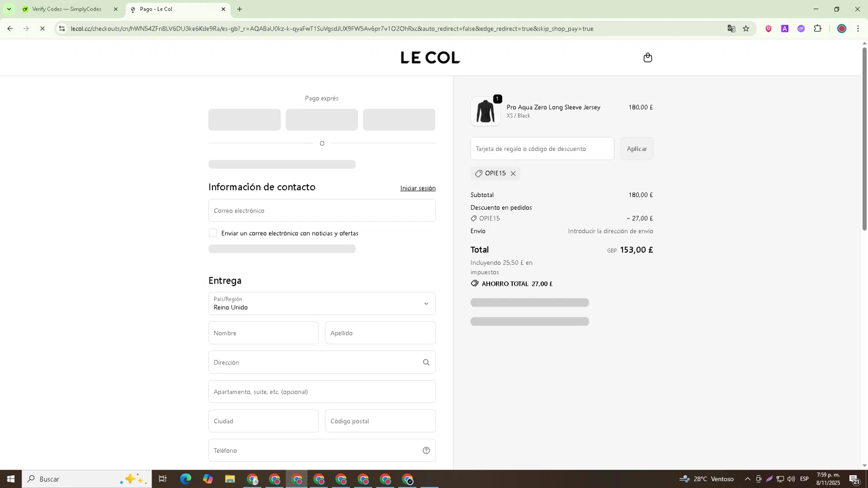Click the taskbar clock and date
The height and width of the screenshot is (488, 868).
[x=828, y=479]
